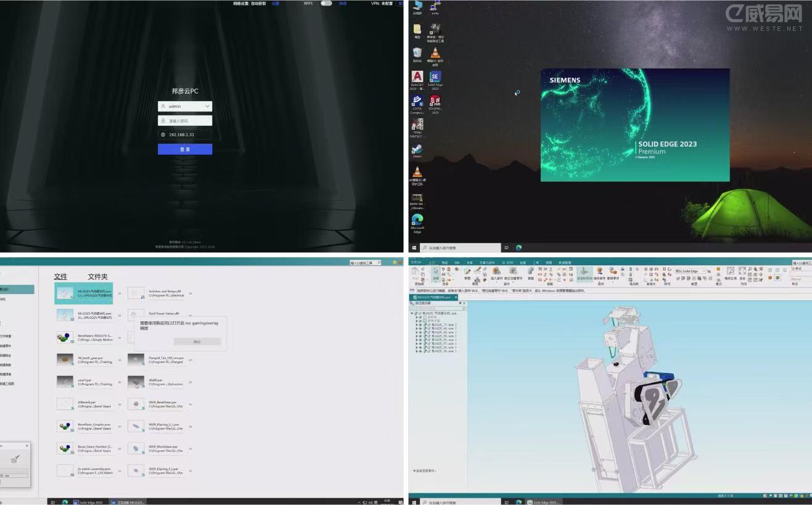
Task: Launch Microsoft Edge from the desktop
Action: pos(417,220)
